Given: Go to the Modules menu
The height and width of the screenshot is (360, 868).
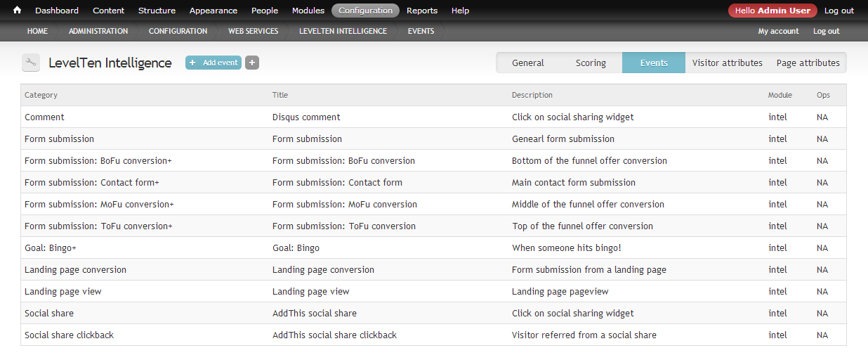Looking at the screenshot, I should click(x=308, y=11).
